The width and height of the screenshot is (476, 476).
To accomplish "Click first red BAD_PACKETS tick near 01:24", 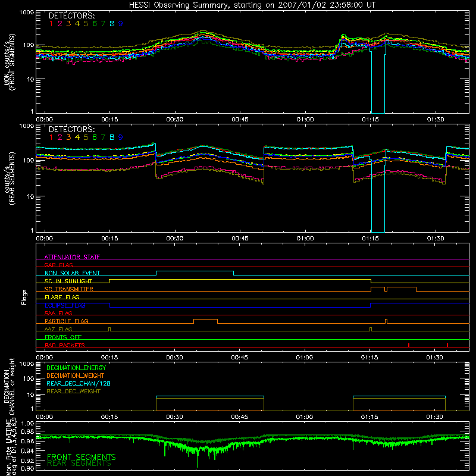I will (409, 345).
